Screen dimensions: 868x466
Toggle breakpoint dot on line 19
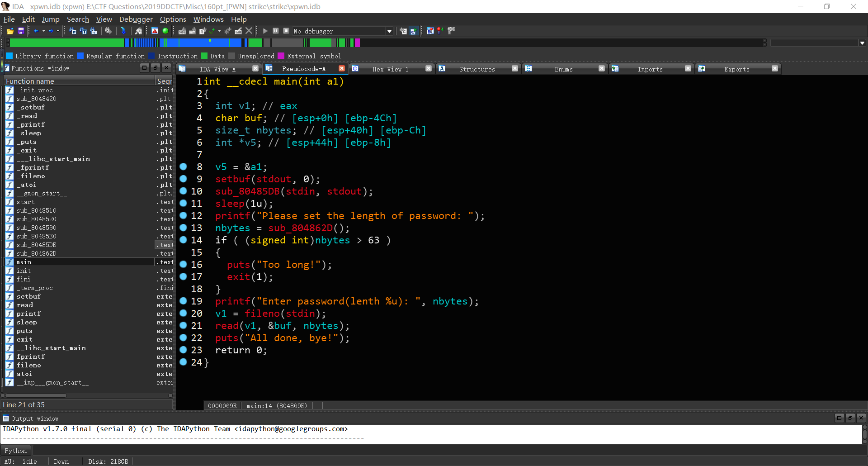pos(183,301)
